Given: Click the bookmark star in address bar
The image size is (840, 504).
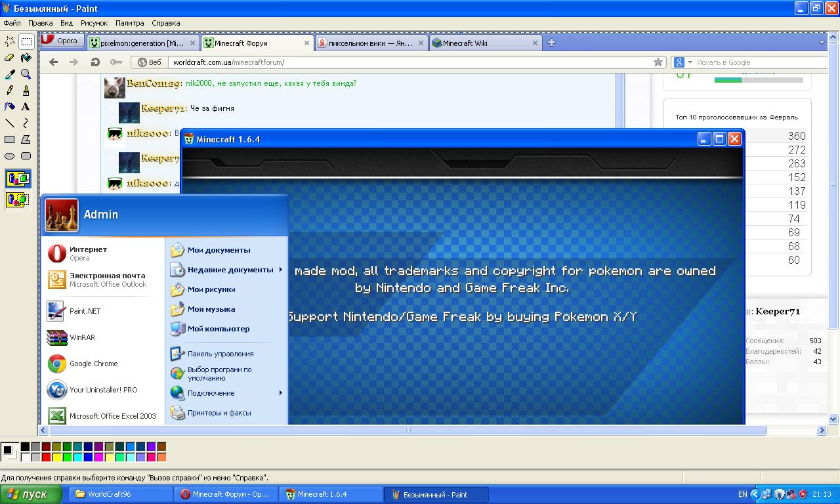Looking at the screenshot, I should [x=658, y=62].
